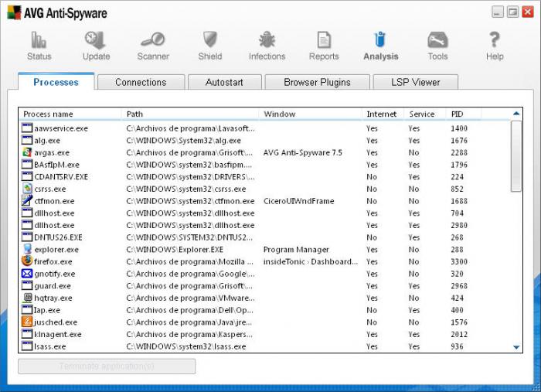This screenshot has height=392, width=541.
Task: Sort by the Internet column header
Action: click(x=382, y=114)
